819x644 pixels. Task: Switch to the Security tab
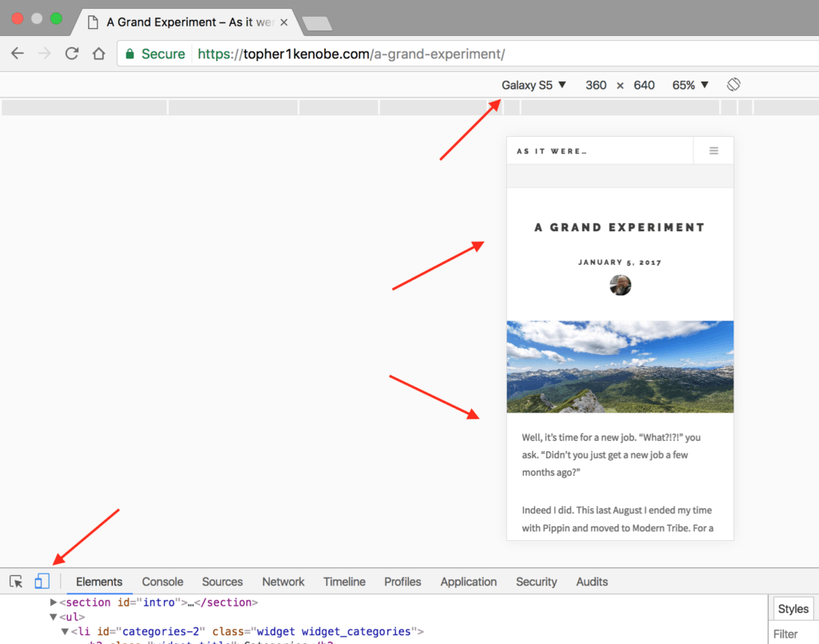(x=536, y=582)
